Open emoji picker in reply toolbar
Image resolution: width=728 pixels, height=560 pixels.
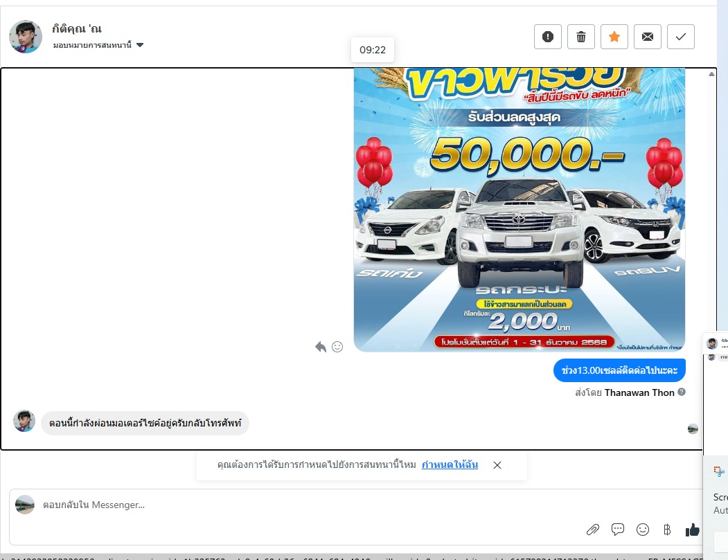coord(643,530)
